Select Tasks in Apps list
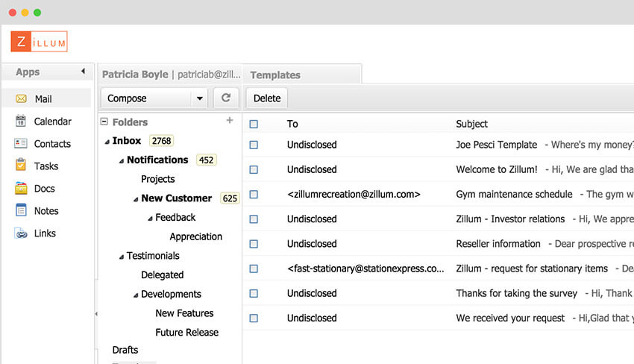This screenshot has height=364, width=634. (x=47, y=166)
